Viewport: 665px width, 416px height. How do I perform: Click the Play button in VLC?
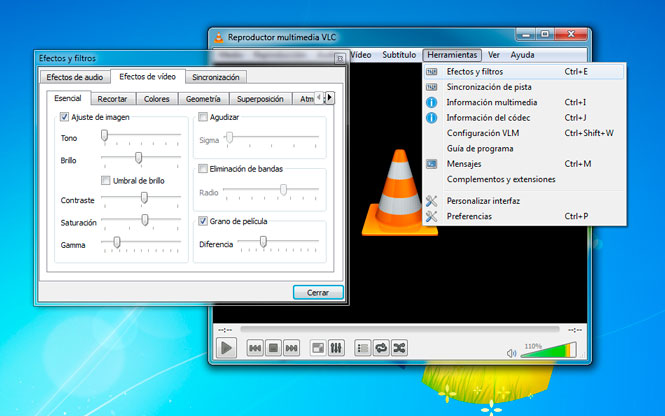(x=226, y=348)
